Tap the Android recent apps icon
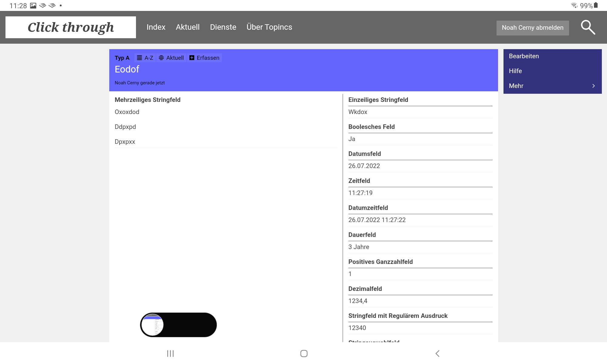 pos(170,353)
